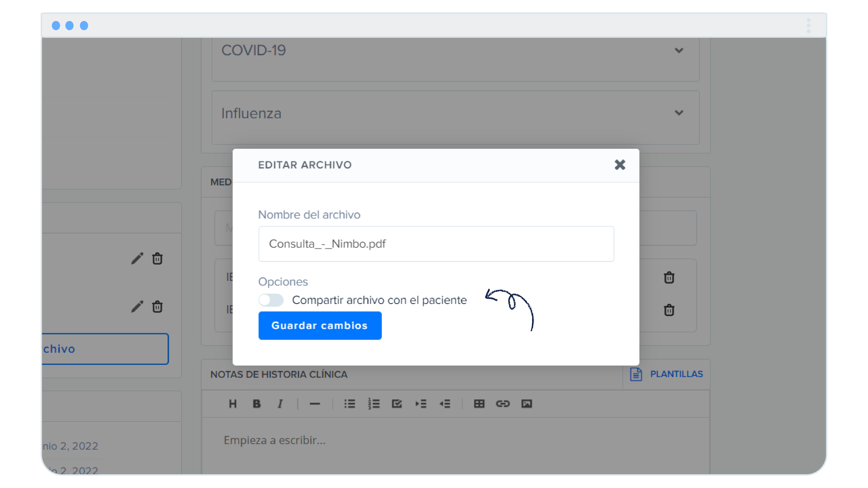Toggle bold formatting in notes editor
This screenshot has height=488, width=868.
256,403
